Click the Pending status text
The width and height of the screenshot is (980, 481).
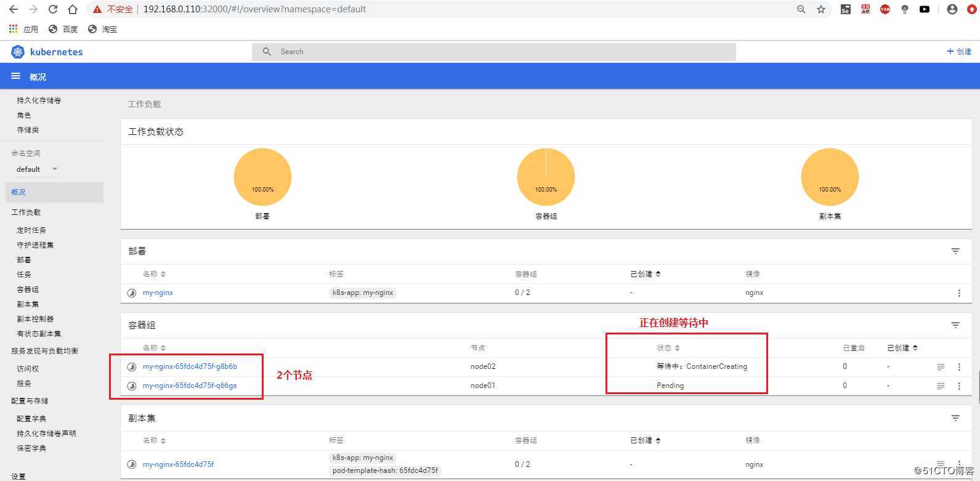[x=670, y=386]
